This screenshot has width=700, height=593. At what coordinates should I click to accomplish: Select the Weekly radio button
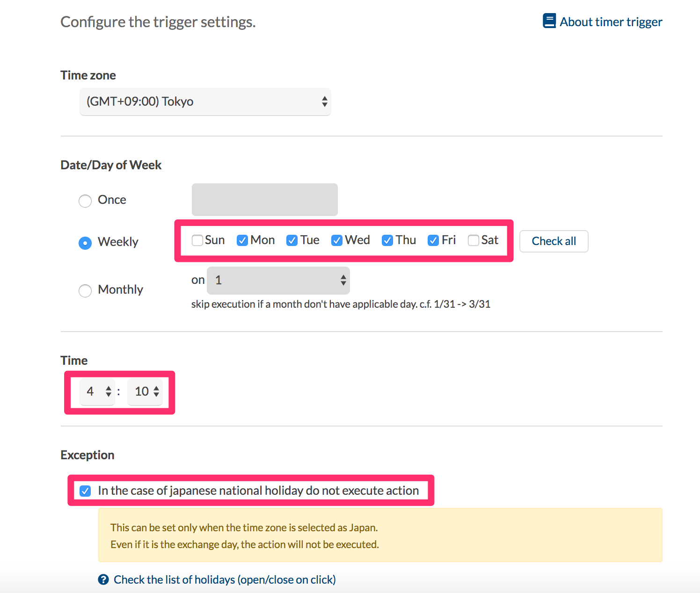[x=85, y=243]
